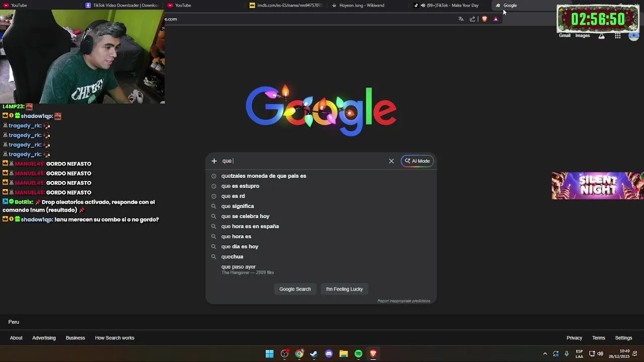Open Windows Start menu
644x362 pixels.
(270, 354)
